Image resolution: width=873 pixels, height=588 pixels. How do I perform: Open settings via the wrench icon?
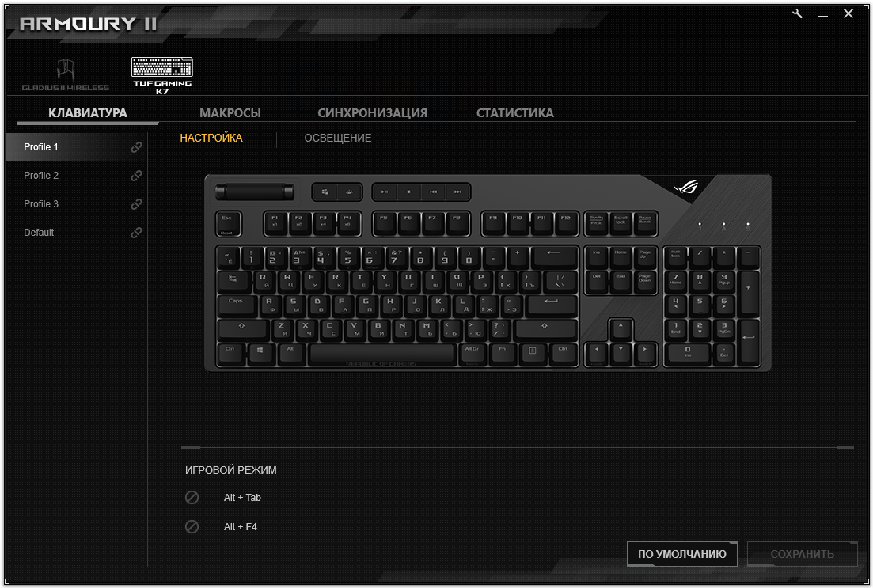pos(797,14)
